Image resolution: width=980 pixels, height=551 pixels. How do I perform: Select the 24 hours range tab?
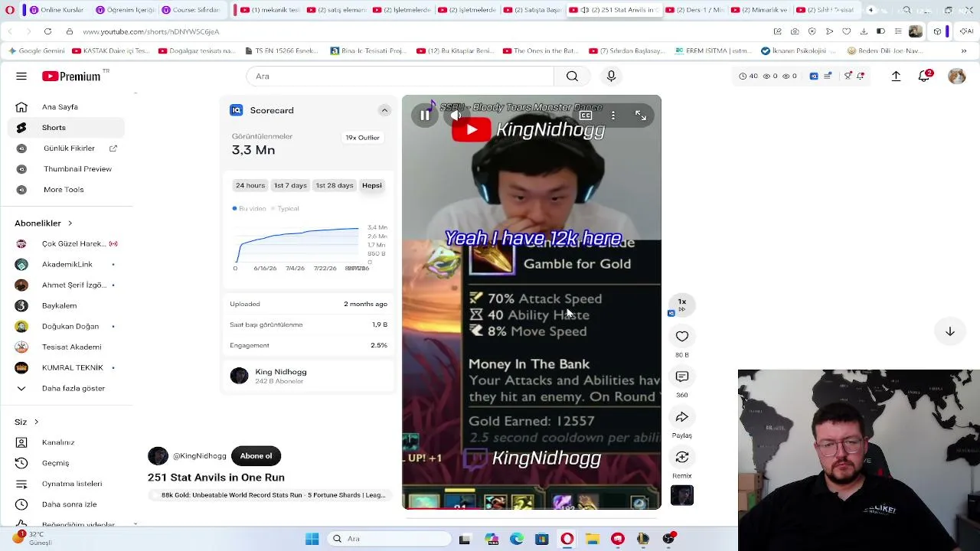click(250, 185)
